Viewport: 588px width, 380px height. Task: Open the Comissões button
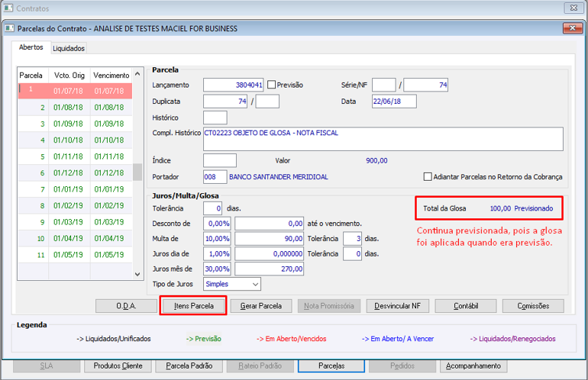533,306
